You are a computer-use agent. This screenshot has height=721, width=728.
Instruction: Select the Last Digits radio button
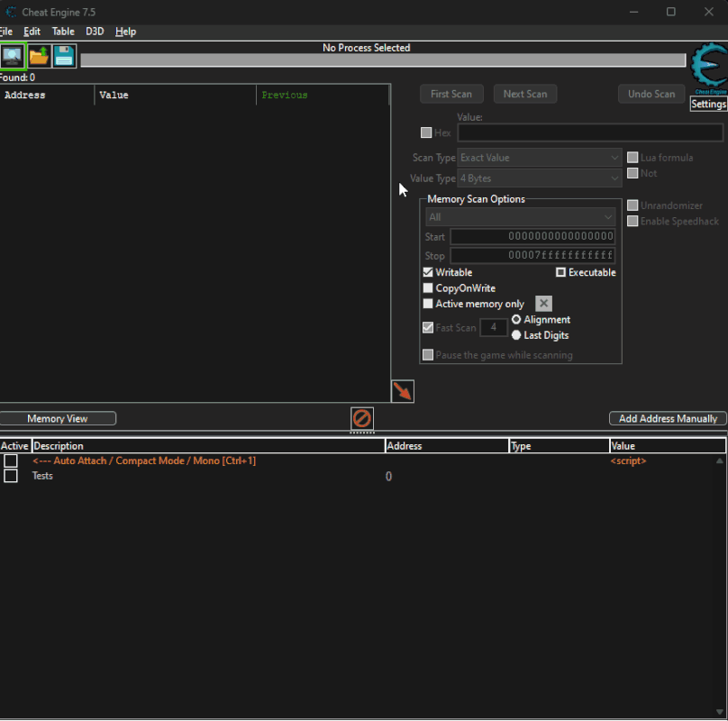click(516, 335)
